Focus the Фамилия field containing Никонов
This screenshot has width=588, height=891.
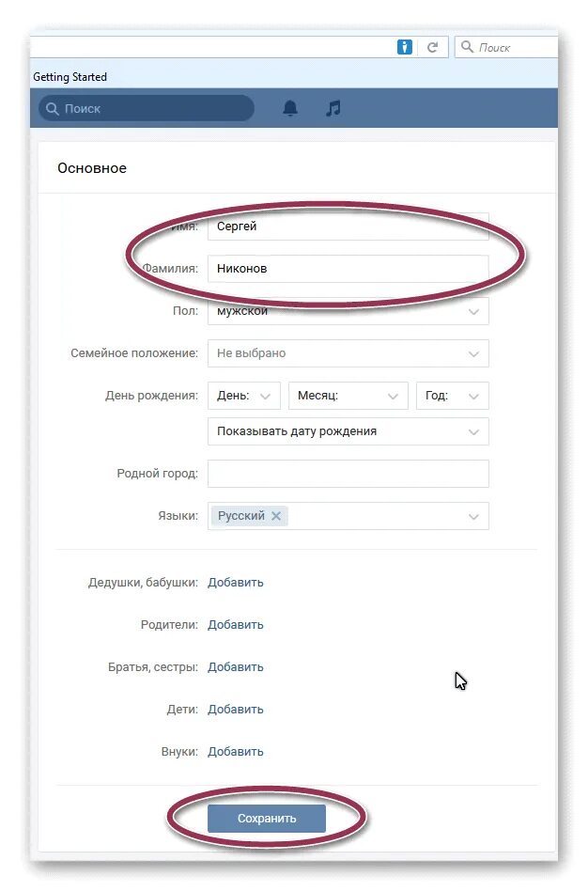click(x=348, y=269)
